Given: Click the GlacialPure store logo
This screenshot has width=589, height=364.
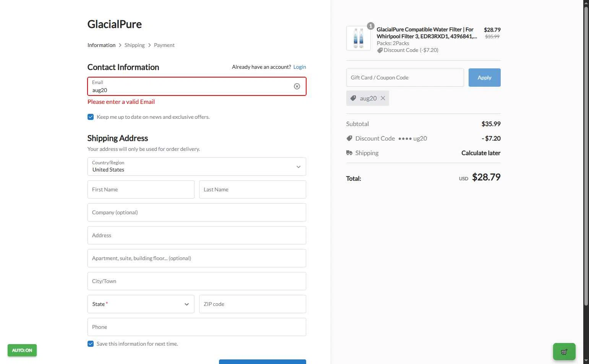Looking at the screenshot, I should (x=115, y=24).
